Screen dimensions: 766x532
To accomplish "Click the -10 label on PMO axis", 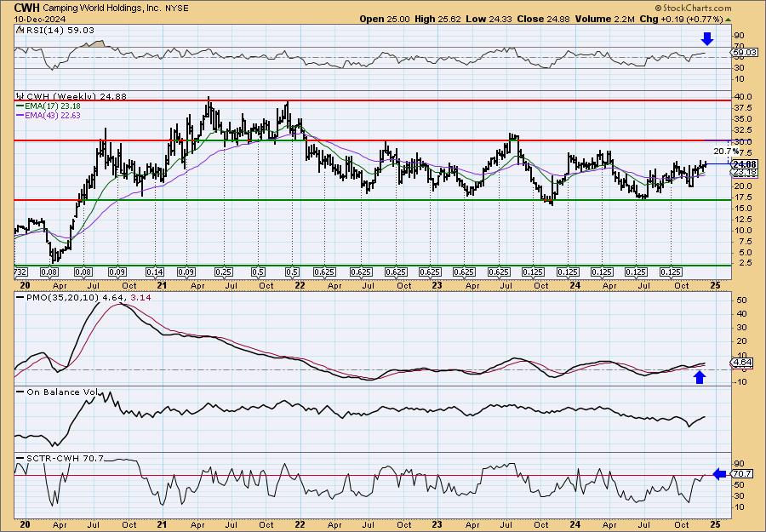I will pyautogui.click(x=741, y=384).
